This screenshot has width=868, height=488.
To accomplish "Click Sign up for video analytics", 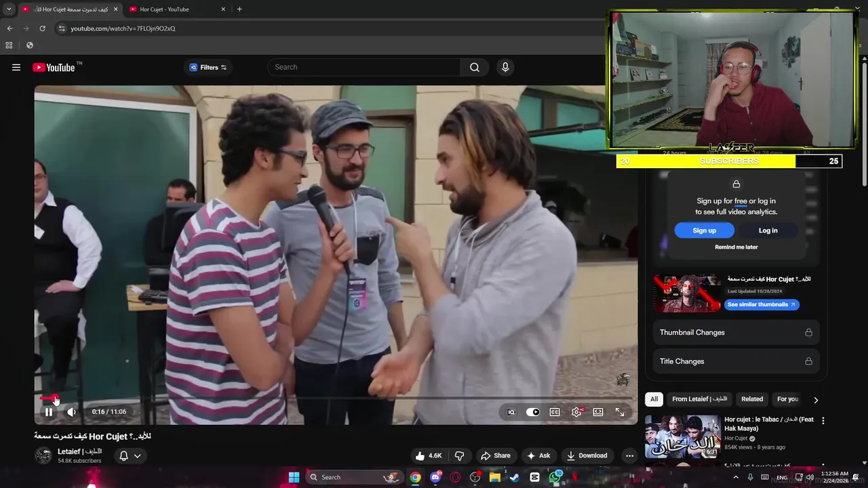I will 704,230.
